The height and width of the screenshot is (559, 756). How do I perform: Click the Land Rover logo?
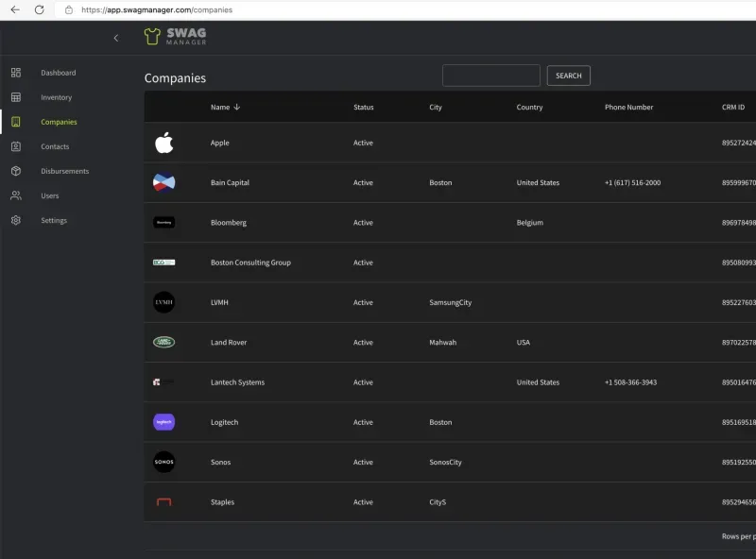tap(163, 342)
